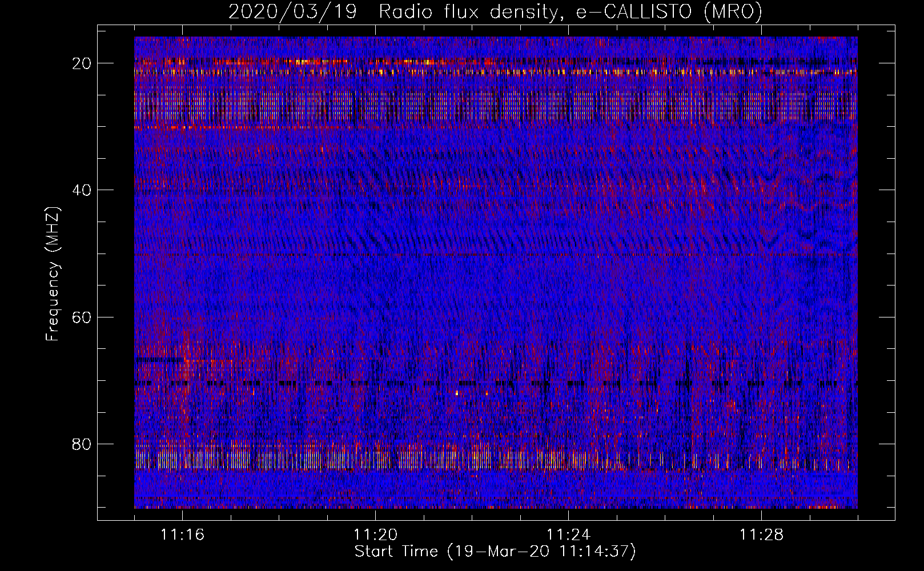
Task: Click the 11:24 time tick label
Action: click(569, 535)
